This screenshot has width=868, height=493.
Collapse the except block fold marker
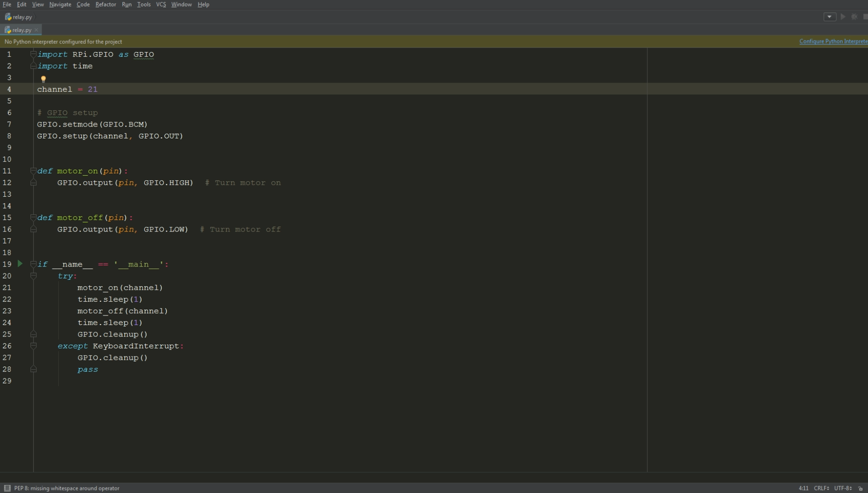coord(33,346)
